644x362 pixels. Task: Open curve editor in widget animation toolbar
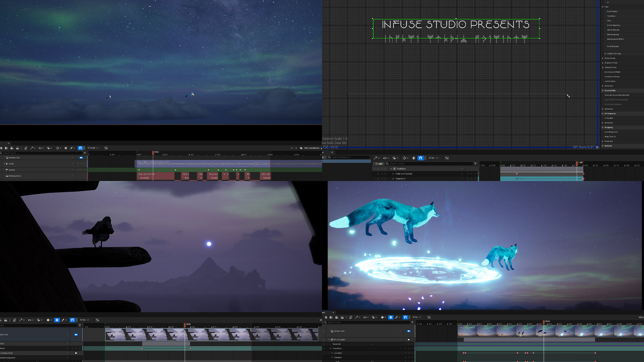pos(447,158)
